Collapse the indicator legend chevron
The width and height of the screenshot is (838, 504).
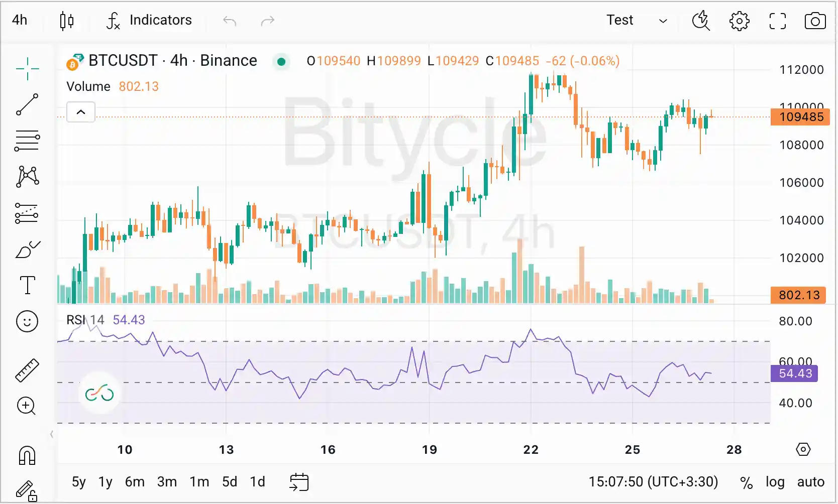coord(81,112)
